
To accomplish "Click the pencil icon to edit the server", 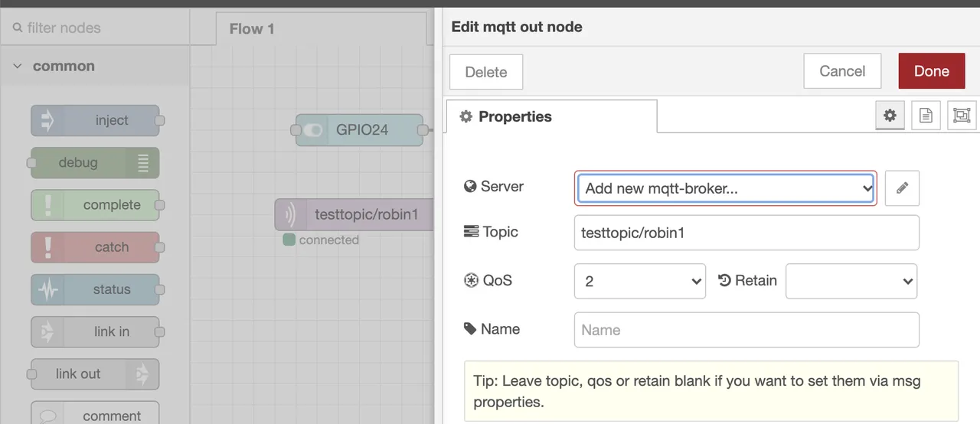I will pyautogui.click(x=902, y=188).
